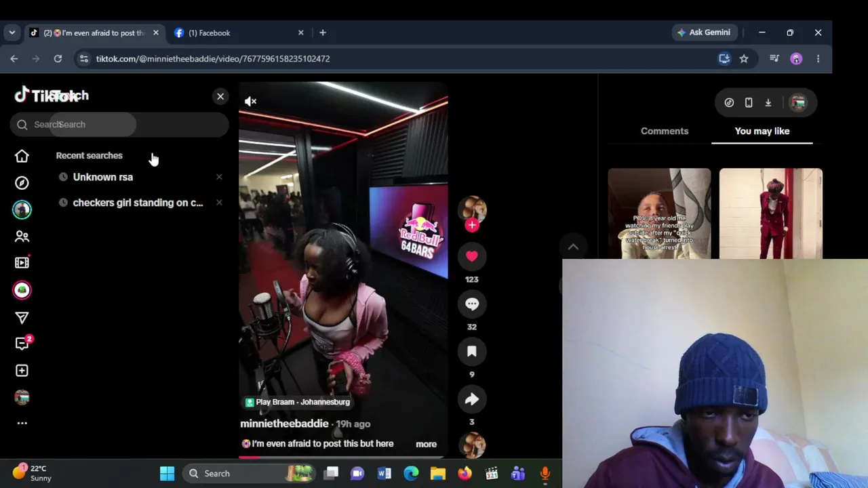This screenshot has width=868, height=488.
Task: Go to the TikTok Home feed icon
Action: 22,156
